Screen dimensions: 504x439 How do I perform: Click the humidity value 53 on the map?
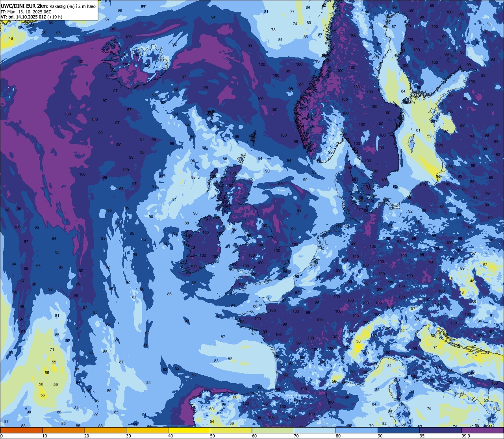[x=486, y=400]
